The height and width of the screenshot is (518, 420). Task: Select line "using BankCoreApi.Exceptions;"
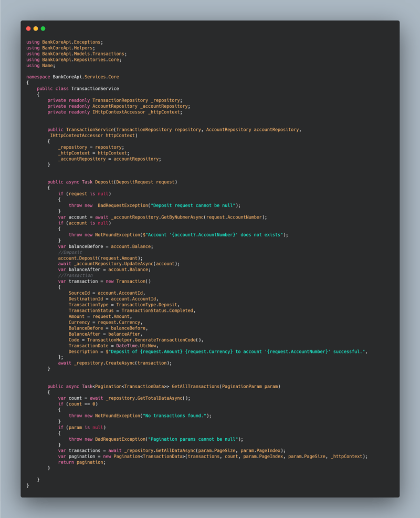65,42
